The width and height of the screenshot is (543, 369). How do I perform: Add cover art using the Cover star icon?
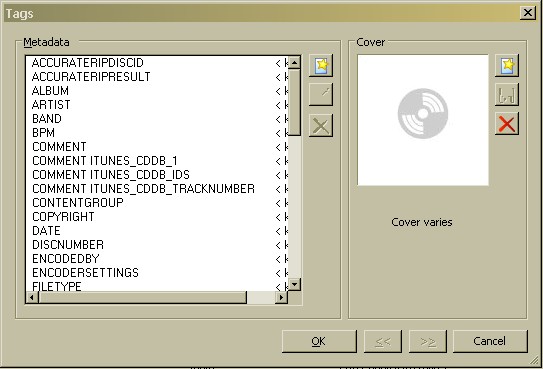point(507,65)
